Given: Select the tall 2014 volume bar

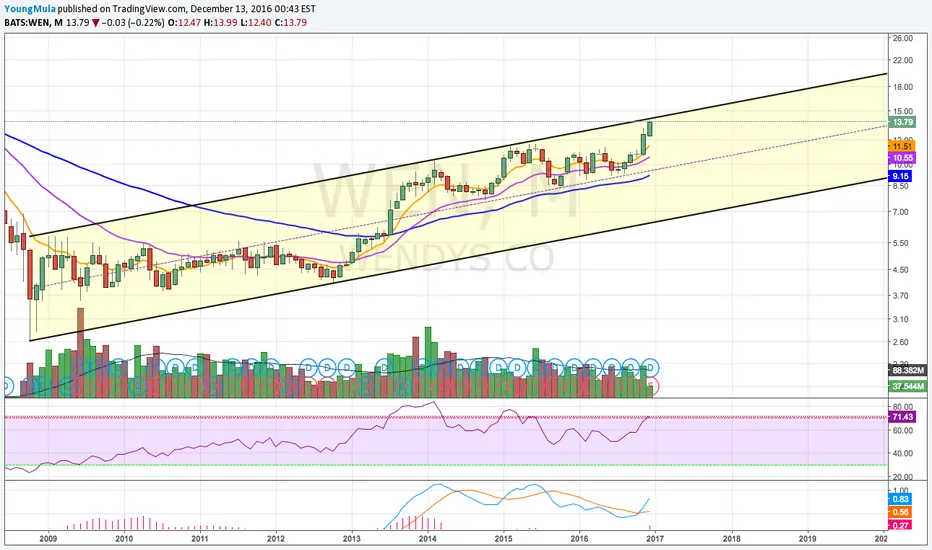Looking at the screenshot, I should pyautogui.click(x=428, y=362).
